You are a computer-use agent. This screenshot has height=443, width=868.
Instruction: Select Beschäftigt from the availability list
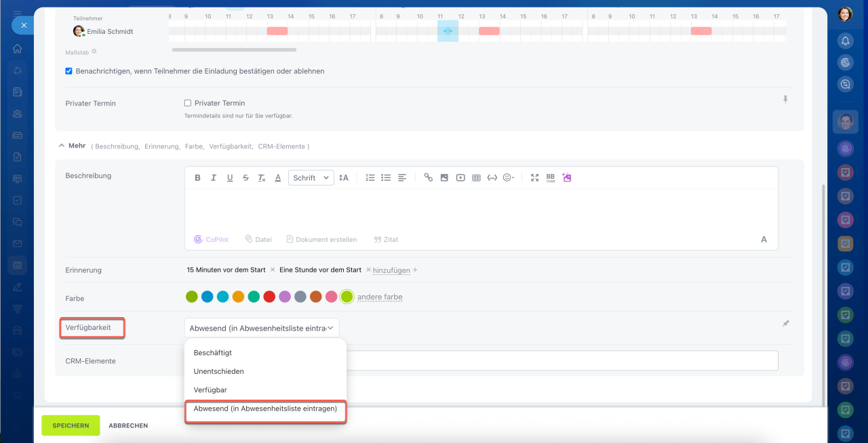(213, 353)
